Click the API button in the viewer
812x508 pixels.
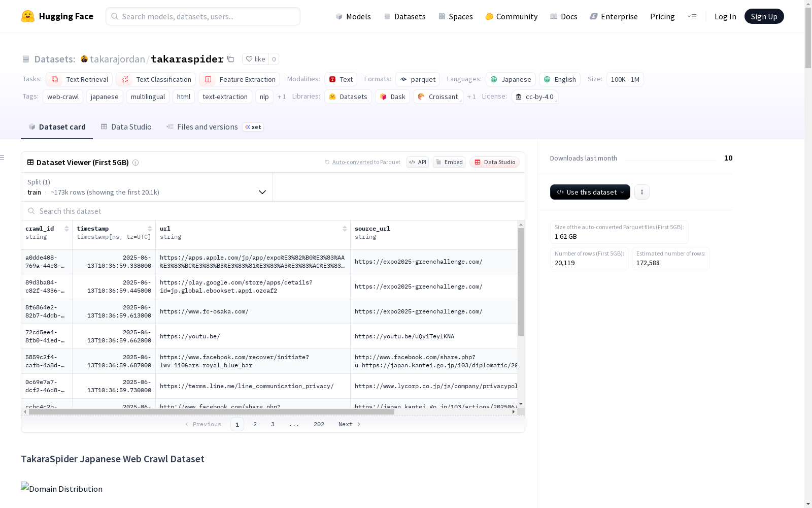click(x=418, y=162)
